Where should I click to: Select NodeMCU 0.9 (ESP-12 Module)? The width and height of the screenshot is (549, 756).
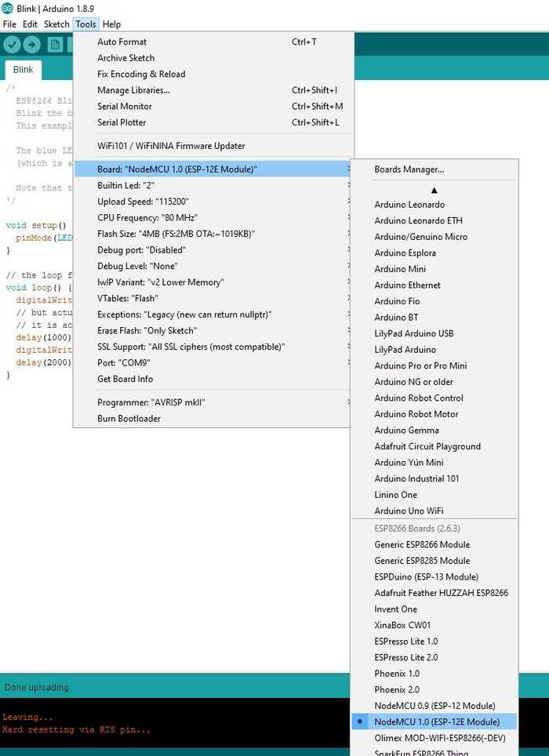tap(434, 706)
